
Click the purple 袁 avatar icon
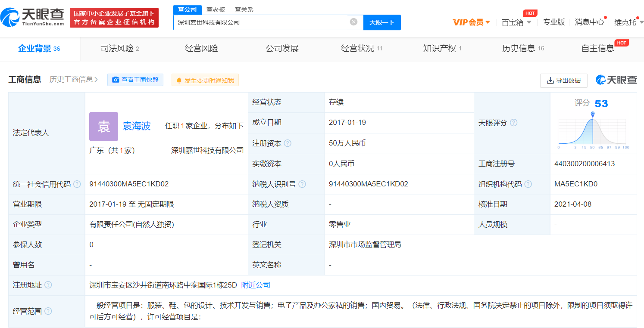(103, 127)
